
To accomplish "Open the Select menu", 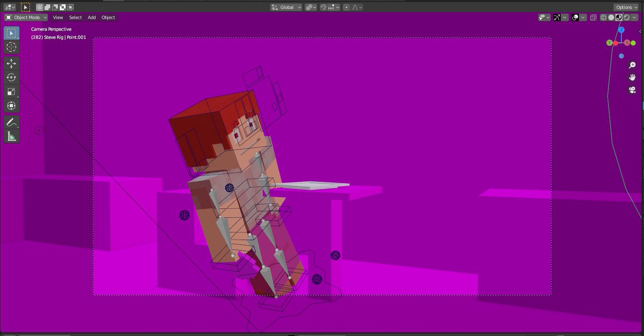I will [76, 17].
